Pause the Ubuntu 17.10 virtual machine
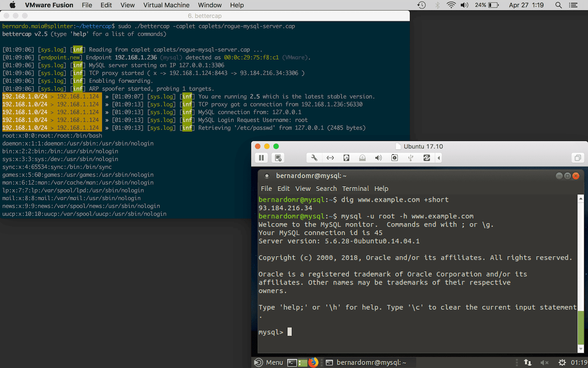588x368 pixels. click(x=261, y=158)
